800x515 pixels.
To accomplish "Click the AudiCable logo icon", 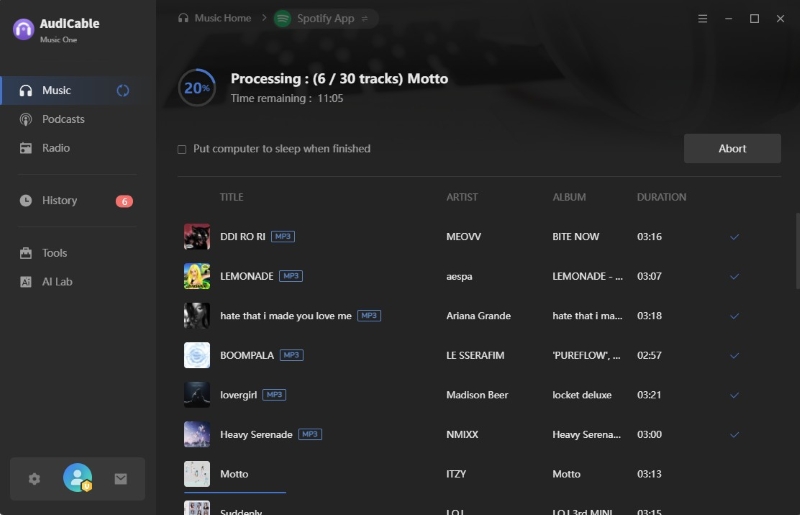I will tap(23, 29).
